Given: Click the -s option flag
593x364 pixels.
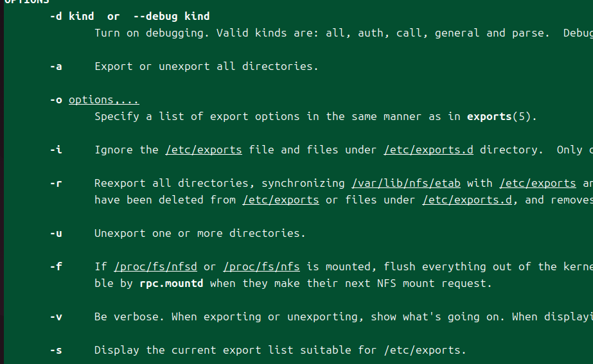Looking at the screenshot, I should pyautogui.click(x=56, y=350).
